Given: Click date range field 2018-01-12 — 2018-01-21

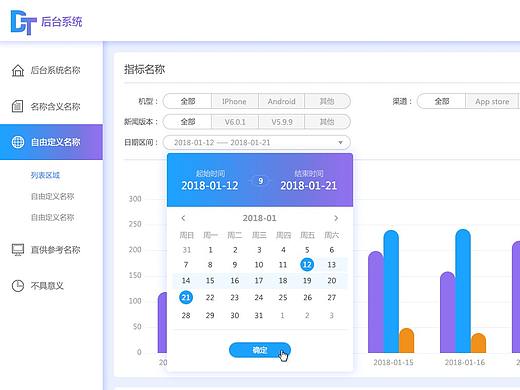Looking at the screenshot, I should point(257,143).
